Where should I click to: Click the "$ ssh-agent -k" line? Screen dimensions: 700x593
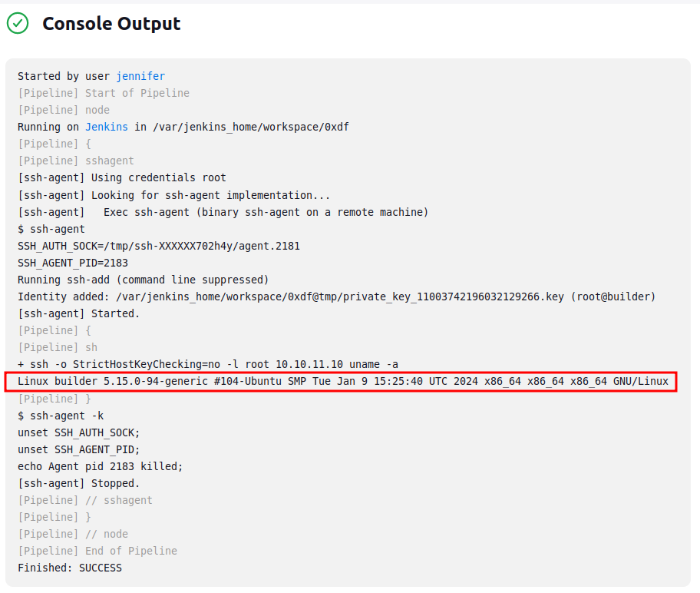60,416
